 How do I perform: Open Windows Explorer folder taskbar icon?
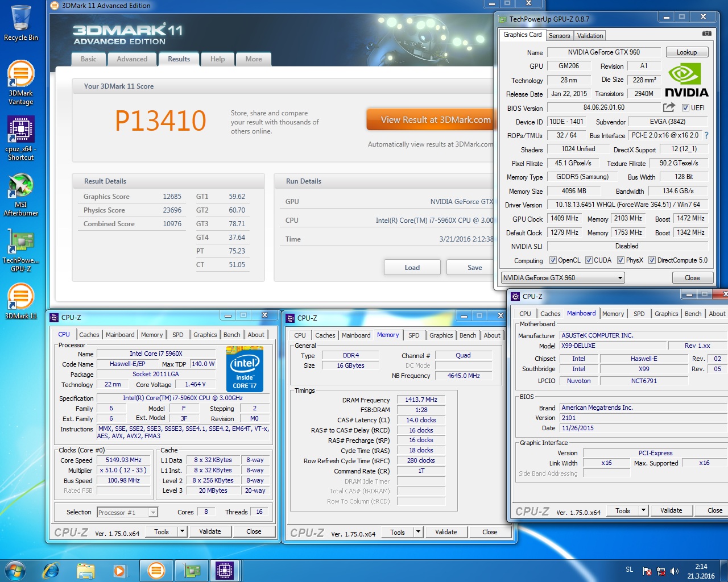pos(85,570)
